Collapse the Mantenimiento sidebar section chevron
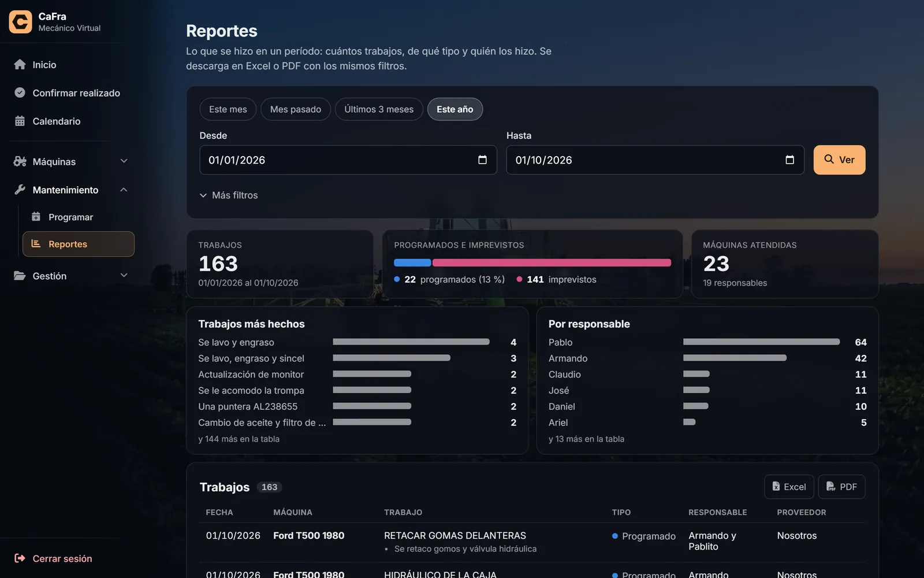The height and width of the screenshot is (578, 924). (124, 190)
